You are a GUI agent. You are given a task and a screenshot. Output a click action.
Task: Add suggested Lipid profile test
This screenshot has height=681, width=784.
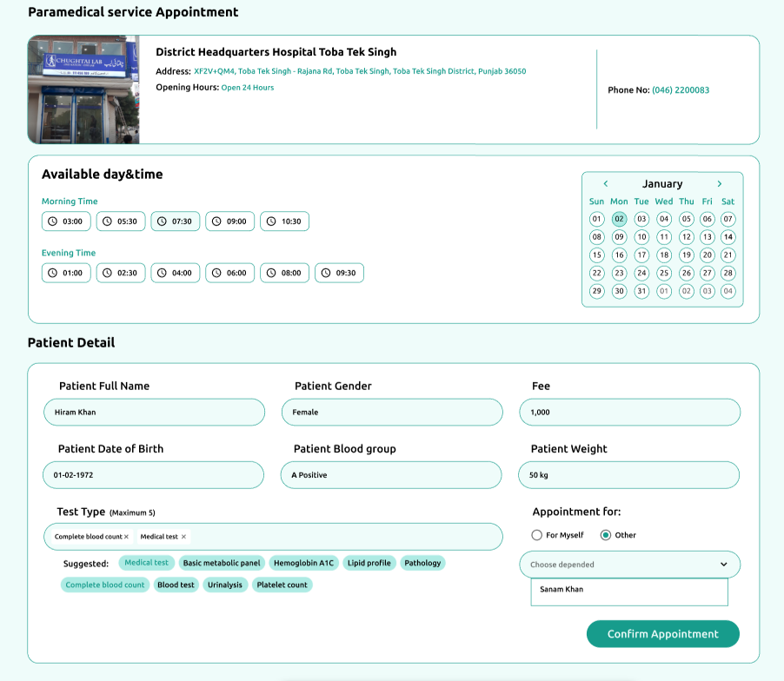point(369,563)
